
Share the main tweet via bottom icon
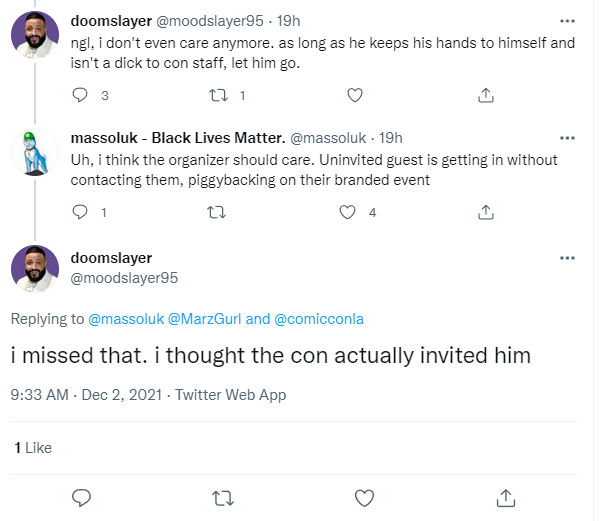[x=506, y=498]
